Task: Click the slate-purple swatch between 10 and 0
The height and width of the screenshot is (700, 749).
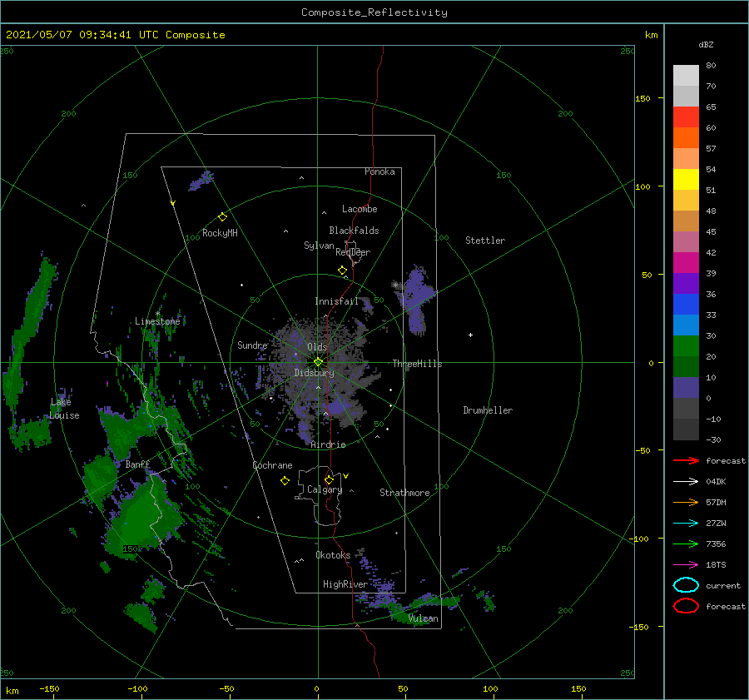Action: coord(686,388)
